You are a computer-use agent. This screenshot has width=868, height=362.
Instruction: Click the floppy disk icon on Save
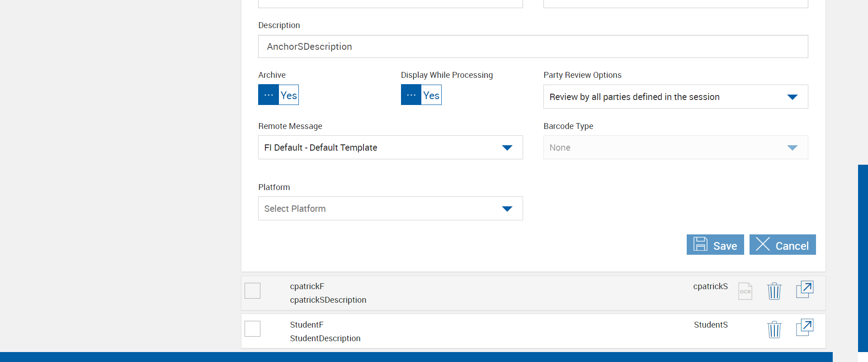coord(700,244)
